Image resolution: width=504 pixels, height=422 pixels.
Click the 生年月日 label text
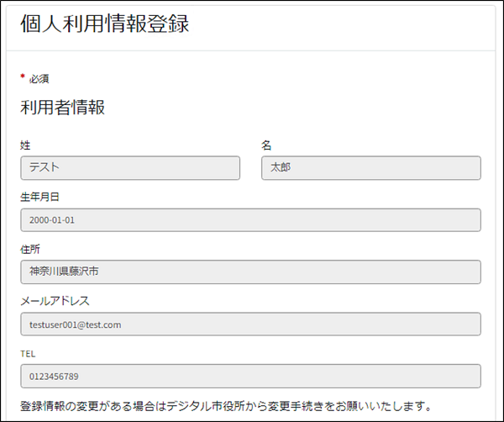pyautogui.click(x=39, y=198)
